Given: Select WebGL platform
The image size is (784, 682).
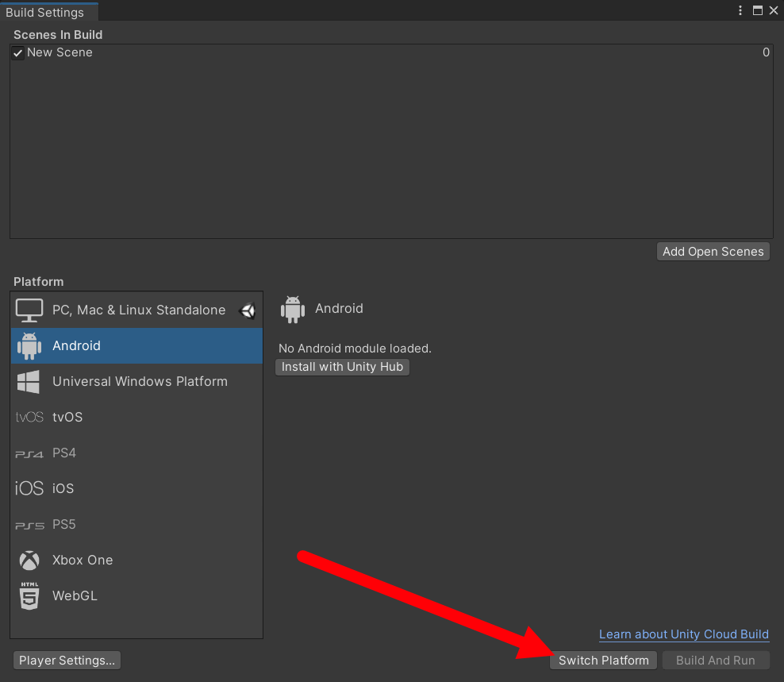Looking at the screenshot, I should pyautogui.click(x=136, y=596).
